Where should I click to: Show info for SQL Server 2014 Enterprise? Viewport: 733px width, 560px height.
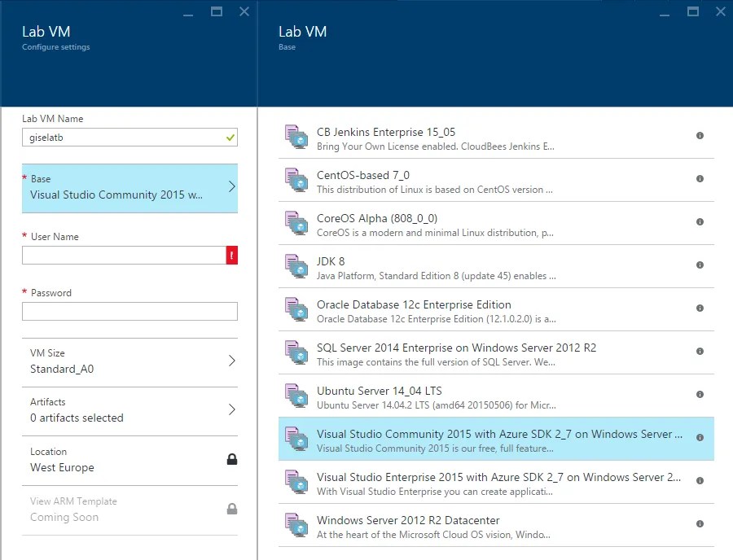point(700,352)
